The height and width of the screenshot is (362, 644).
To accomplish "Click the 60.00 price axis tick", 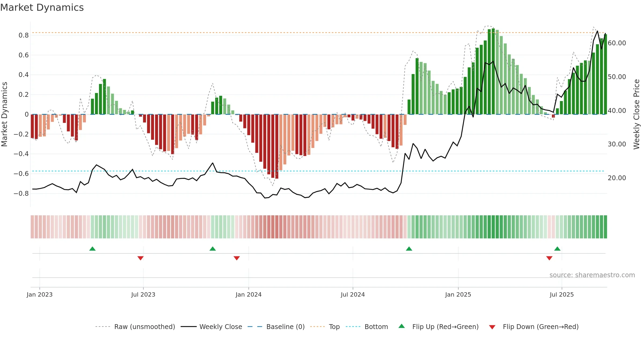I will tap(617, 43).
